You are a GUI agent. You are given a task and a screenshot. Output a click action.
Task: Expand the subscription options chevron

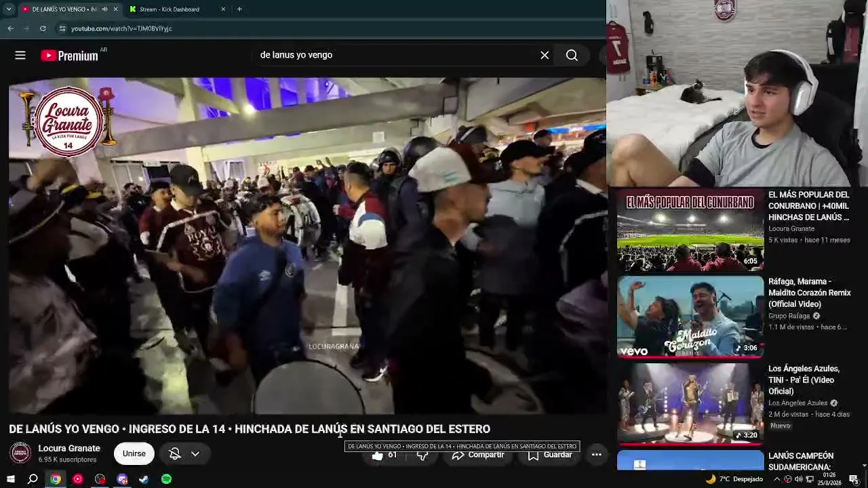195,453
